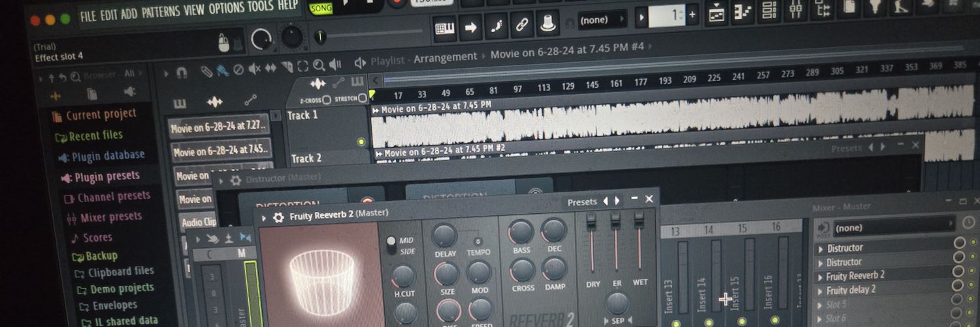Open the mixer view icon

[796, 9]
